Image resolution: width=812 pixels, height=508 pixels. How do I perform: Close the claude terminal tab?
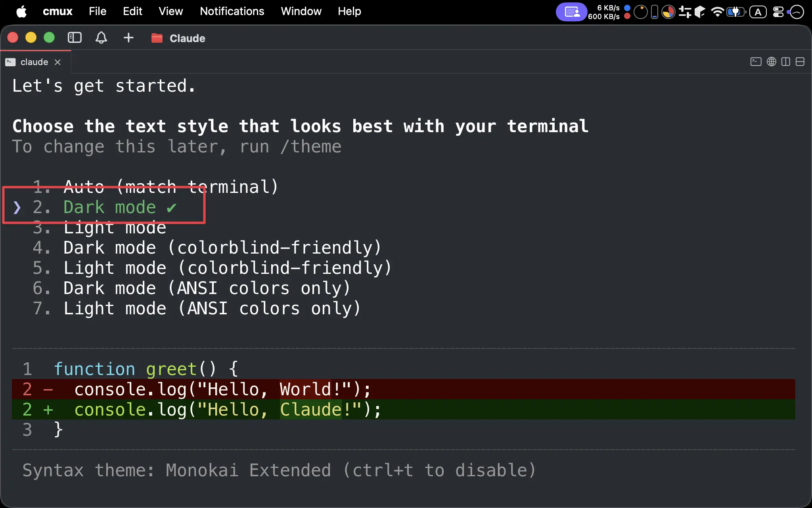tap(57, 62)
